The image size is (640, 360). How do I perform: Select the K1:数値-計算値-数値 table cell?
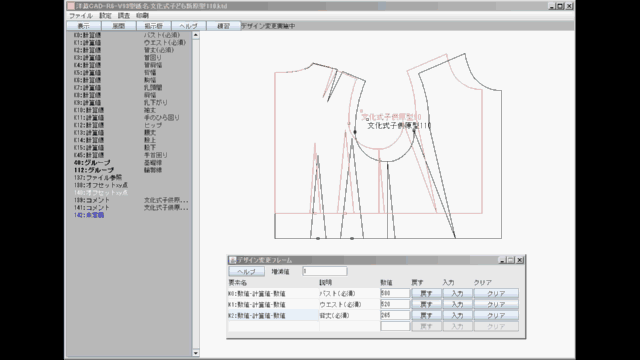pos(273,304)
